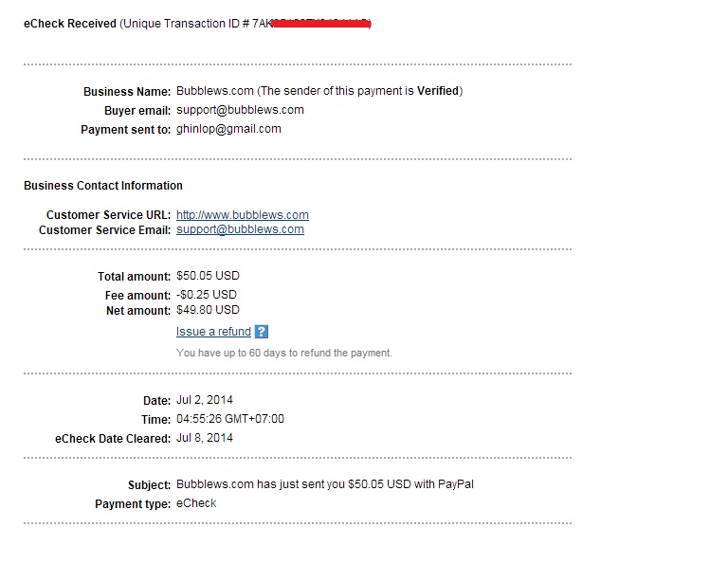
Task: Click the -$0.25 USD fee amount
Action: point(206,295)
